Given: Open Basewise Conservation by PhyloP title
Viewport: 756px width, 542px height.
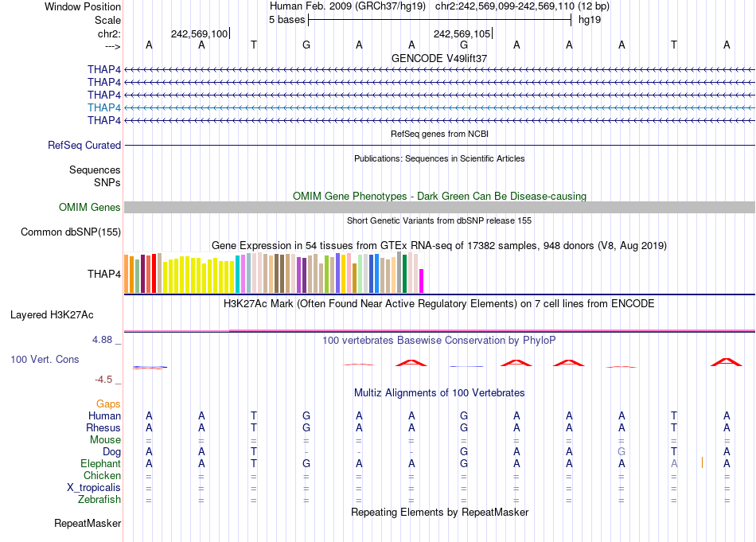Looking at the screenshot, I should pyautogui.click(x=439, y=341).
